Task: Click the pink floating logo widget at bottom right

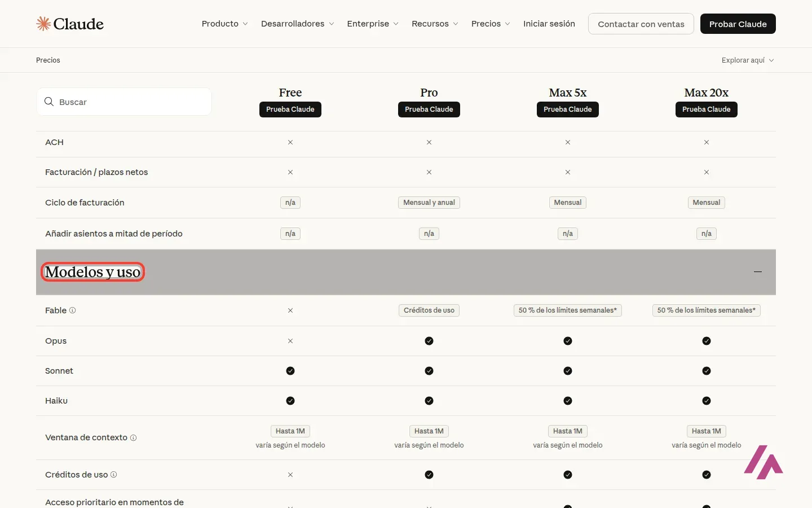Action: click(764, 462)
